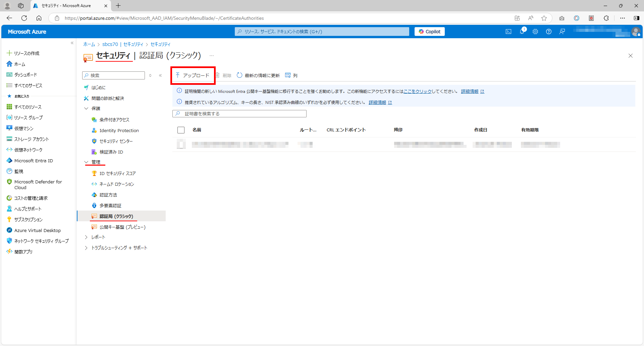Image resolution: width=644 pixels, height=346 pixels.
Task: Open サブスクリプション in sidebar
Action: (28, 220)
